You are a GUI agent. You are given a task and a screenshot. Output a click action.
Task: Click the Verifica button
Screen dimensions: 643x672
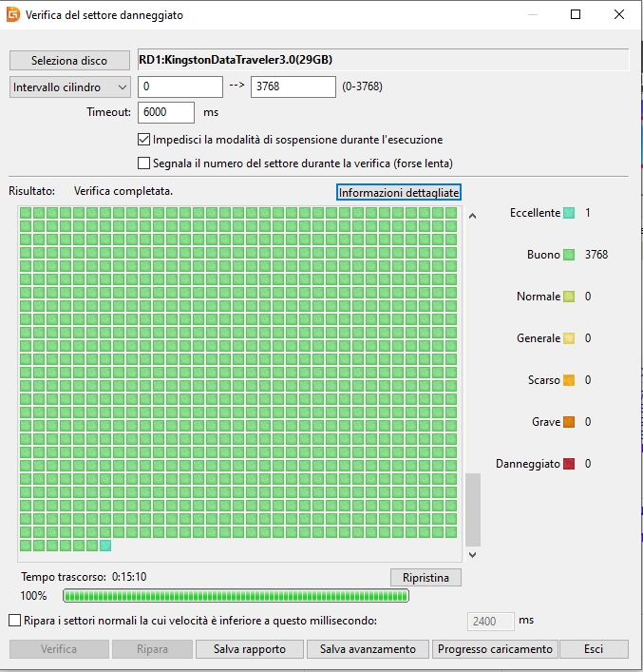click(59, 649)
